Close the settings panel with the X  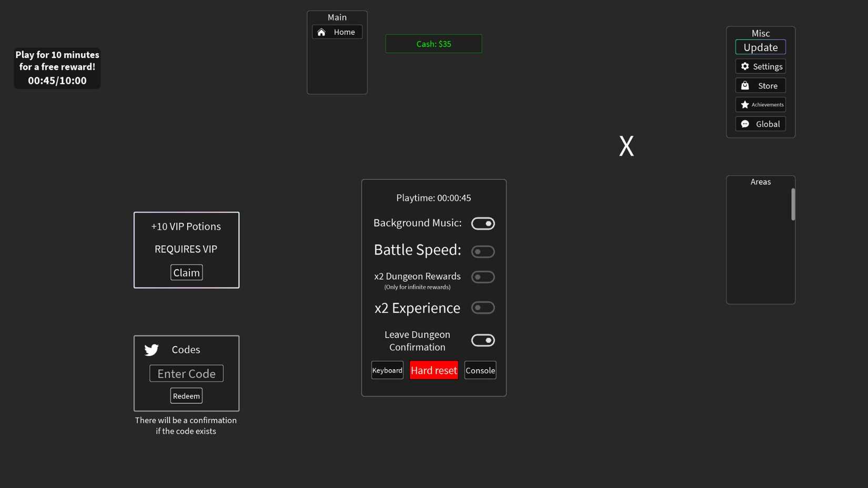[x=626, y=146]
